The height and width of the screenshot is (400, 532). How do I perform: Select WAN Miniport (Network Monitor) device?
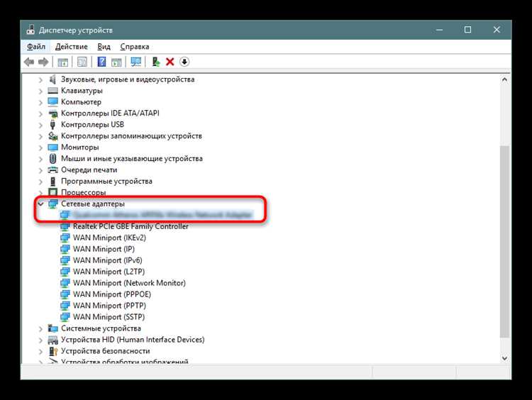pos(128,283)
